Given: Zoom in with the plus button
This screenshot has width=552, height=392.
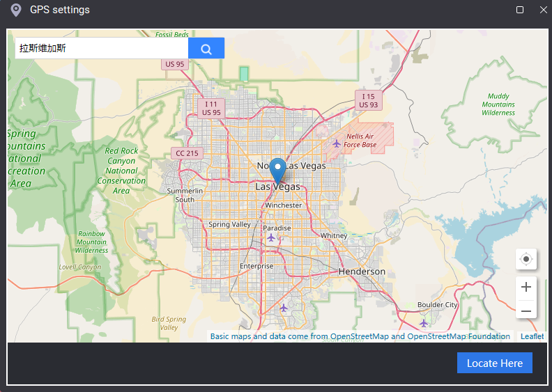Looking at the screenshot, I should (x=526, y=288).
